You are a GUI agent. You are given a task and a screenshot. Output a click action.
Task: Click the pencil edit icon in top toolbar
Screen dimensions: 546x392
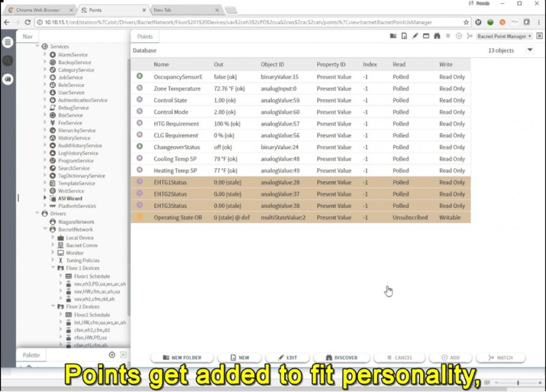[x=415, y=36]
